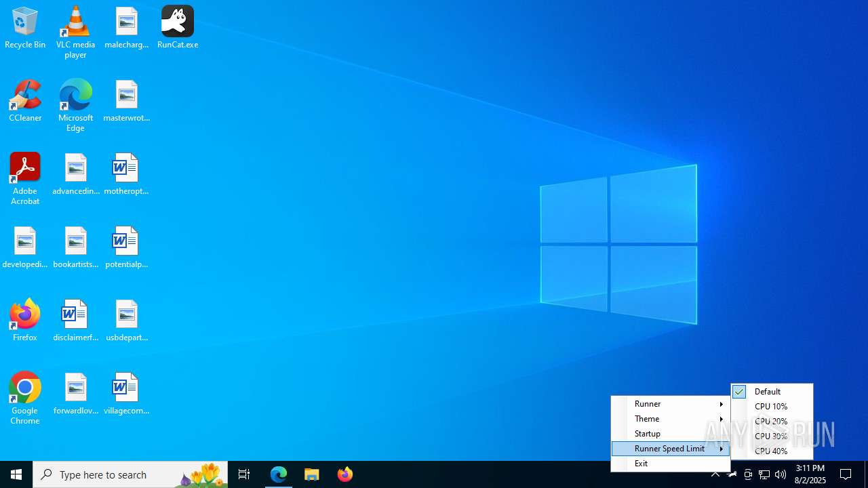This screenshot has width=868, height=488.
Task: Select the checked Default speed limit option
Action: pos(772,392)
